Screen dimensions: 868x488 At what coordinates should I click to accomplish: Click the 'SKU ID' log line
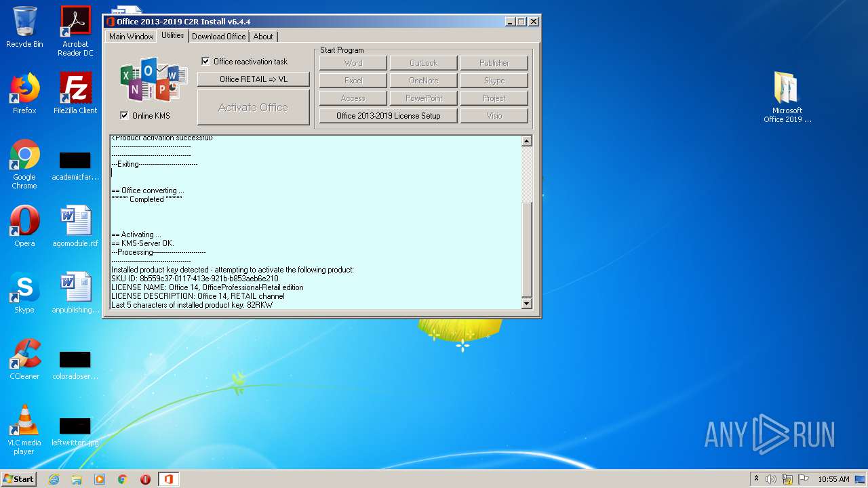click(x=195, y=279)
